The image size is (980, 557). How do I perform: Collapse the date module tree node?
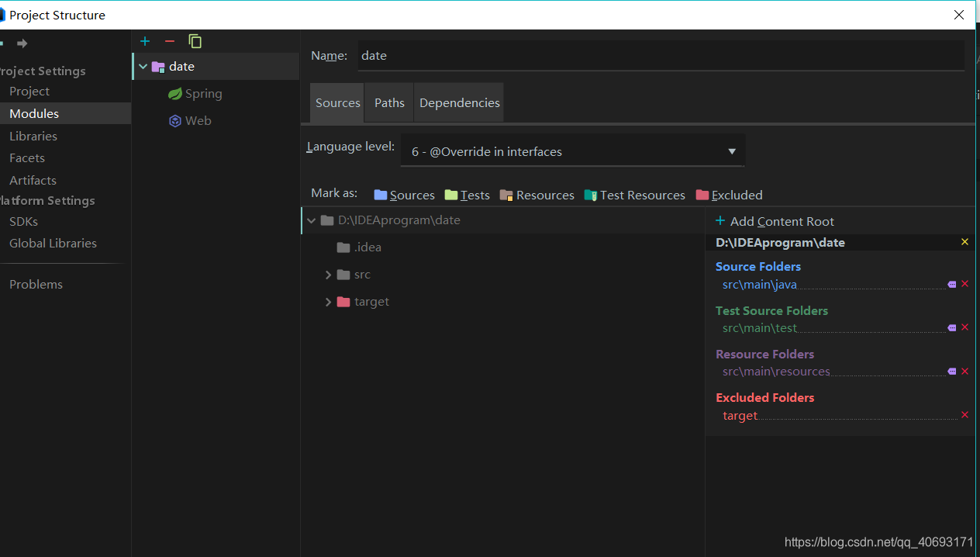[143, 67]
